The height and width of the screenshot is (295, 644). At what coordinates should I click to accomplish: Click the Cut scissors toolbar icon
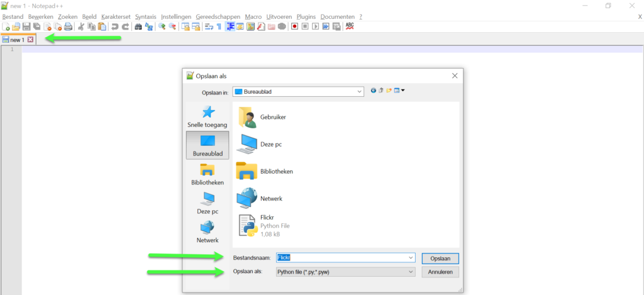click(x=81, y=26)
